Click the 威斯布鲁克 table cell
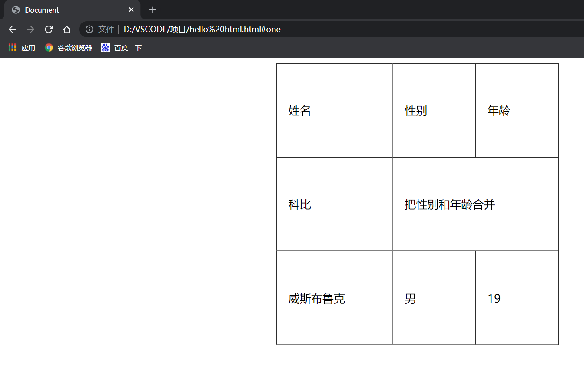The height and width of the screenshot is (392, 584). click(x=334, y=298)
